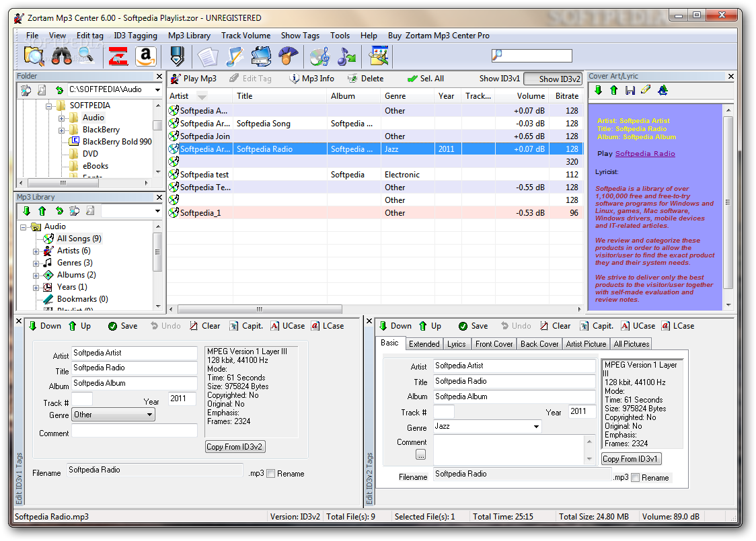Collapse the SOFTPEDIA folder node
This screenshot has height=541, width=756.
point(48,106)
